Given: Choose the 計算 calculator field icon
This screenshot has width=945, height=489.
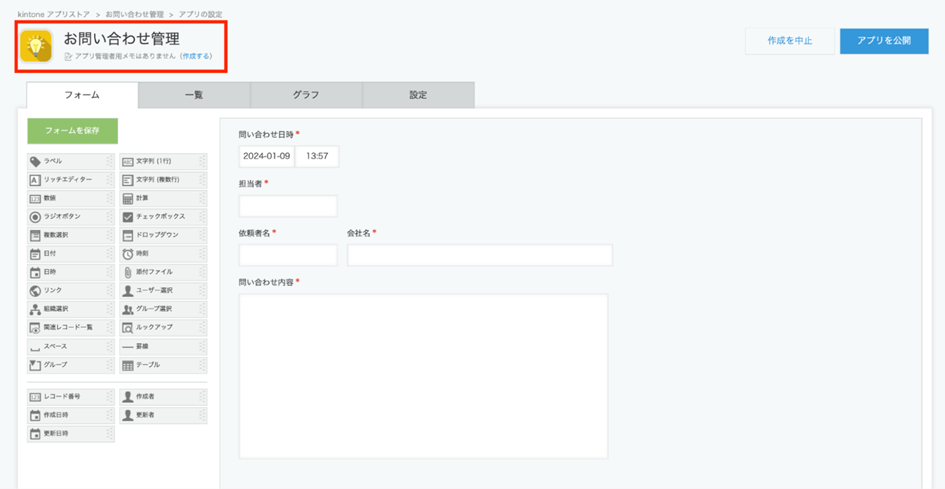Looking at the screenshot, I should tap(128, 198).
